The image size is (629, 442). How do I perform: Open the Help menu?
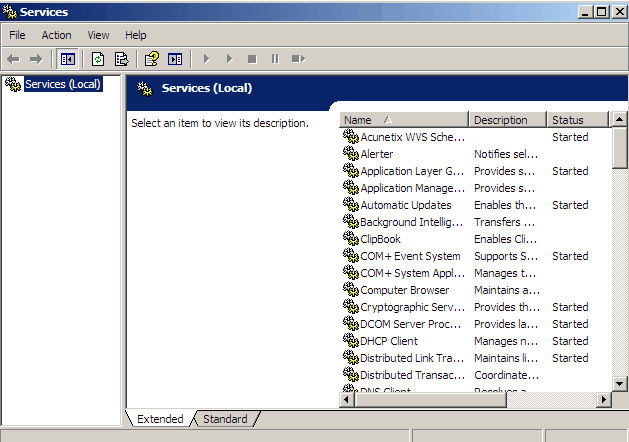pos(136,35)
